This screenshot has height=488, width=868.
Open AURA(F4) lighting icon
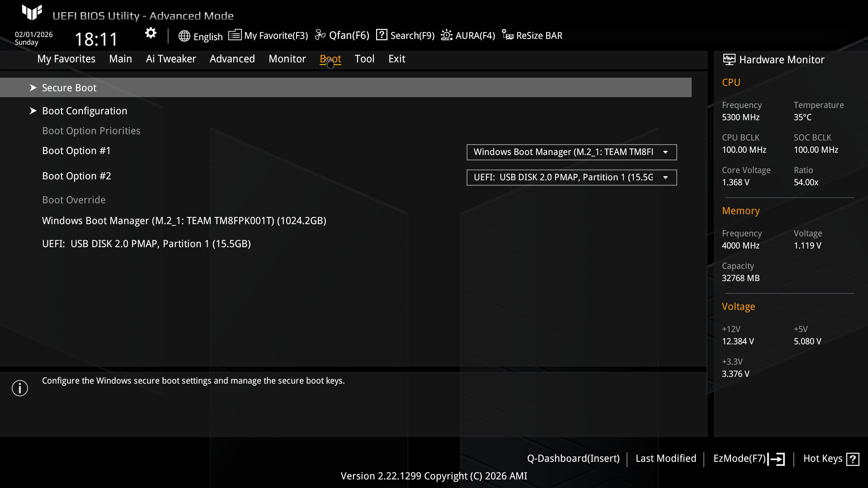pos(447,35)
